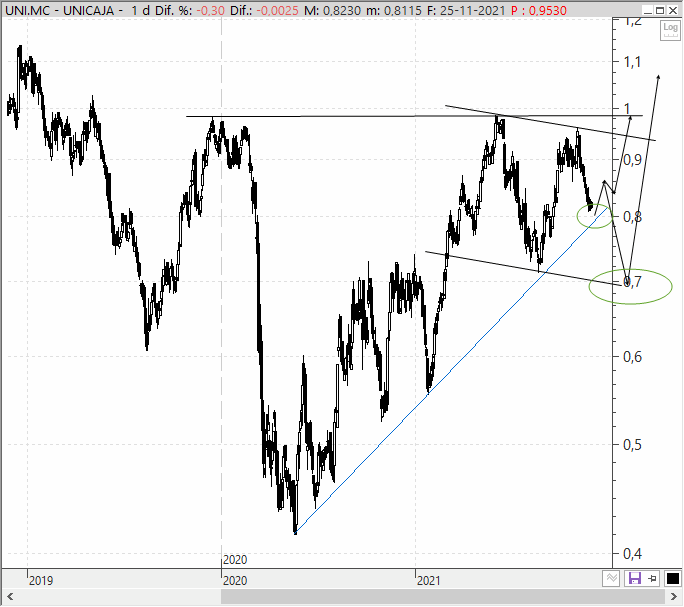The width and height of the screenshot is (684, 607).
Task: Click the 0,8 price axis label
Action: tap(632, 216)
